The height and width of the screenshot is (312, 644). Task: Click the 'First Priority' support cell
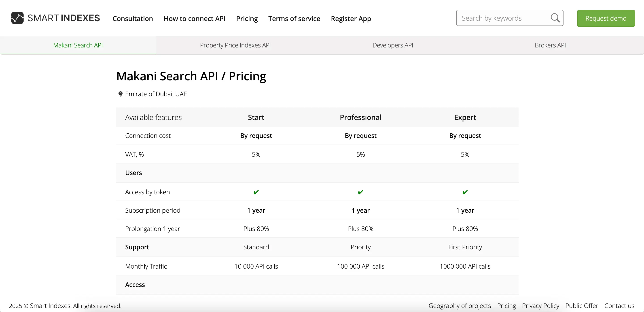click(465, 247)
